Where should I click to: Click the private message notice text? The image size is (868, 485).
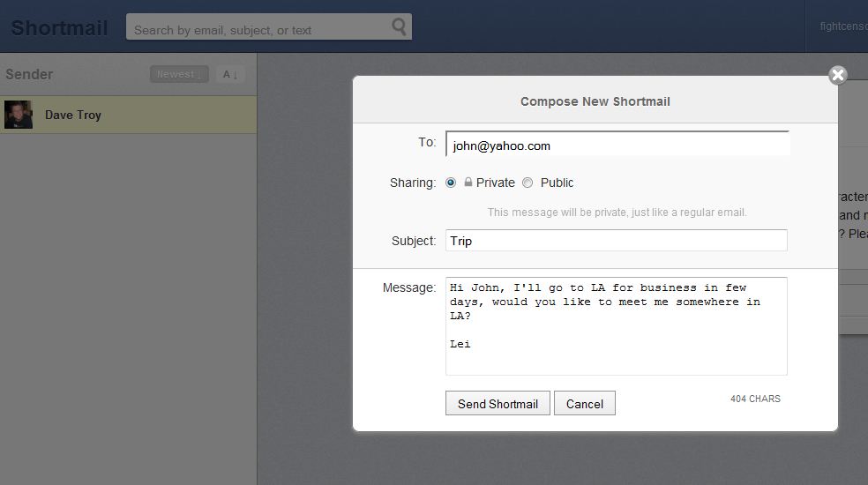pyautogui.click(x=617, y=212)
